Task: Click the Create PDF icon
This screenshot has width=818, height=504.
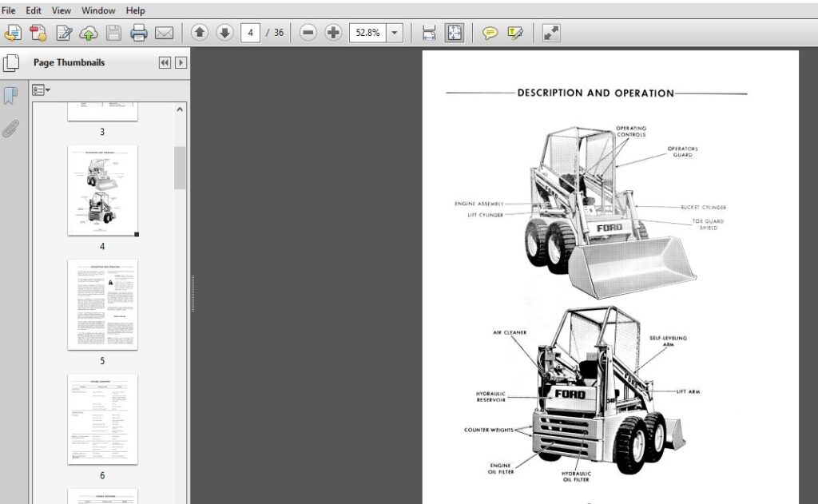Action: pyautogui.click(x=38, y=33)
